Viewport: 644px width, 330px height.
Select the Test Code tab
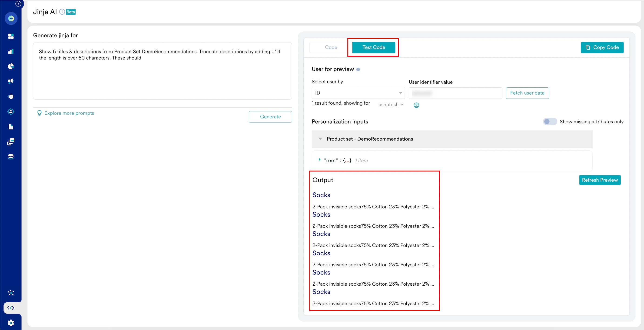point(374,47)
